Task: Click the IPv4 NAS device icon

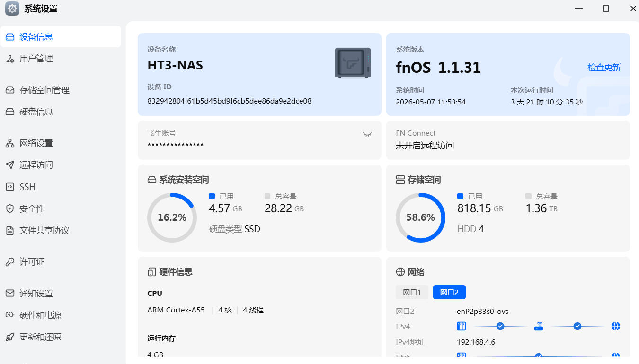Action: (461, 326)
